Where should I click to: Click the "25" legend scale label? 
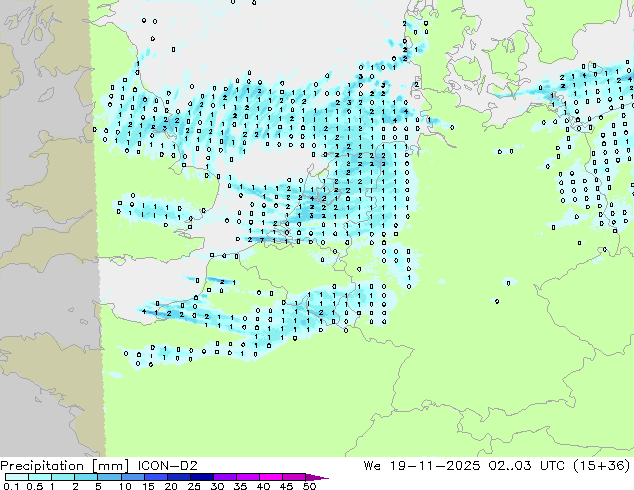pyautogui.click(x=194, y=486)
